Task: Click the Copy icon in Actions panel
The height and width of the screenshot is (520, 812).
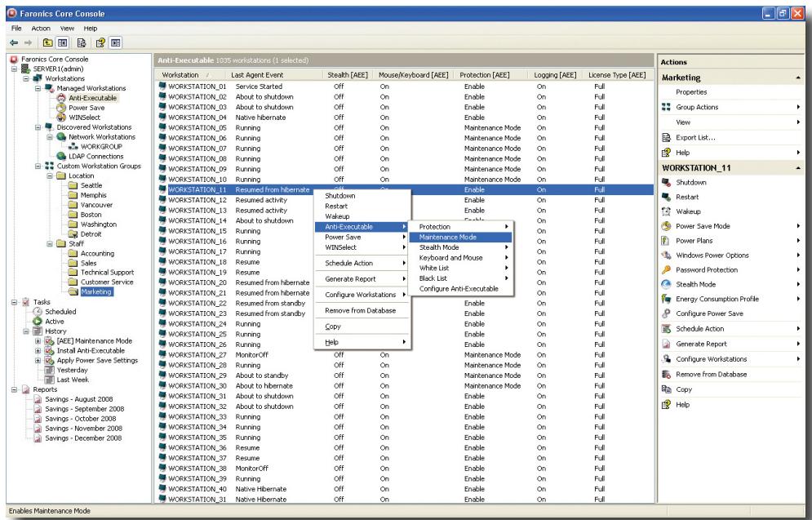Action: tap(666, 389)
